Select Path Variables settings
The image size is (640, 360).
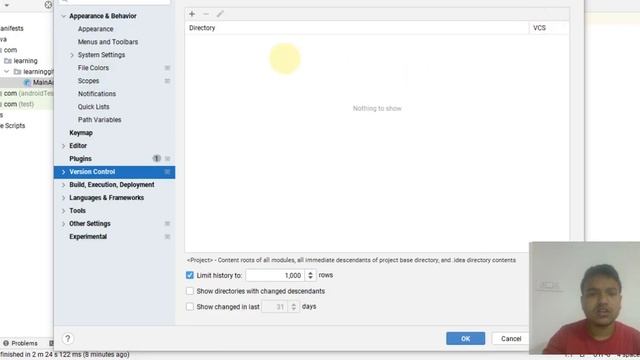click(x=99, y=120)
